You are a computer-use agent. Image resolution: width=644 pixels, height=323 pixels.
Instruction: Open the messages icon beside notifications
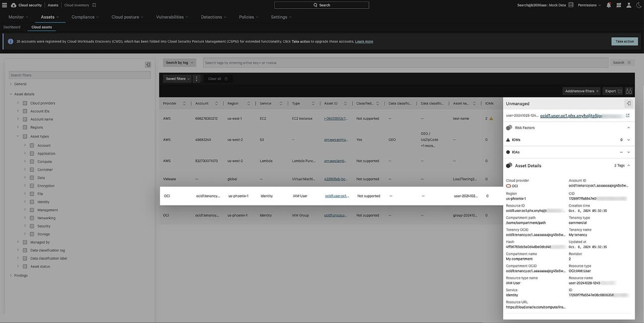pos(619,5)
